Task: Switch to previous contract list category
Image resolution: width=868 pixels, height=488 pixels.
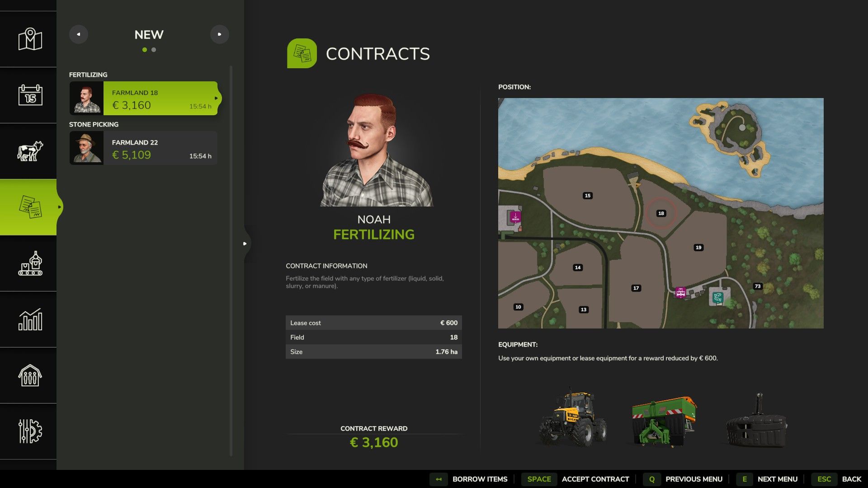Action: pyautogui.click(x=79, y=34)
